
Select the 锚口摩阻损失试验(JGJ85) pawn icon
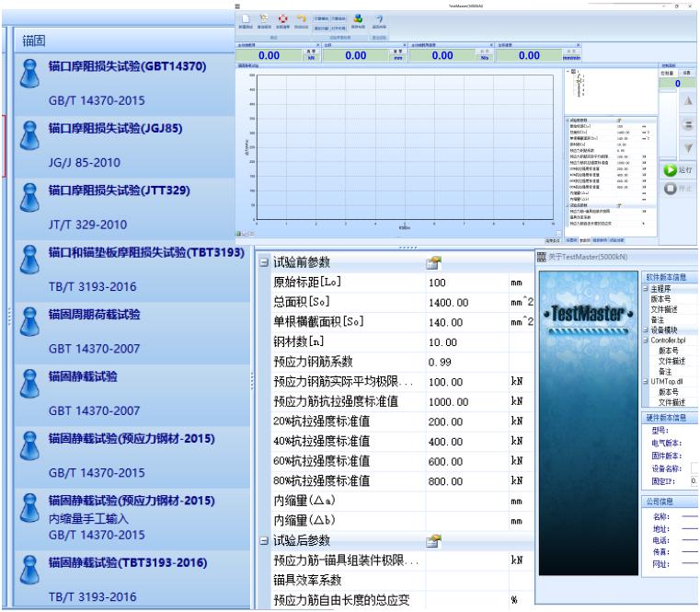pos(29,135)
